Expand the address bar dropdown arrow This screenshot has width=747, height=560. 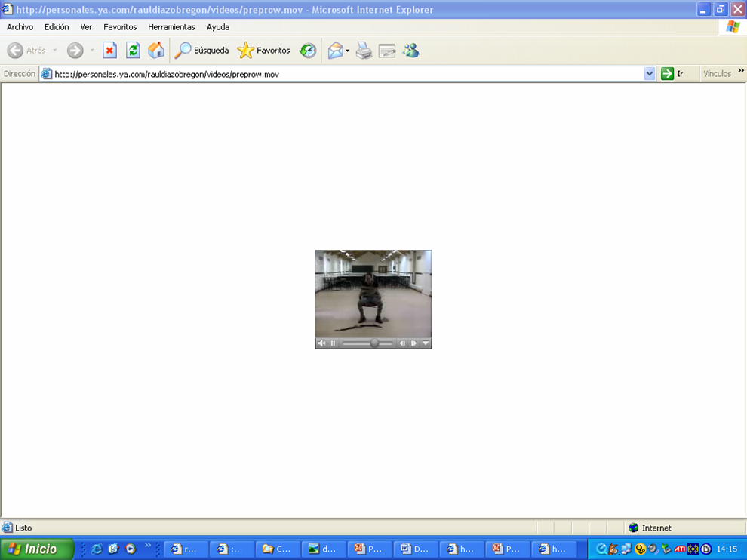[x=650, y=74]
